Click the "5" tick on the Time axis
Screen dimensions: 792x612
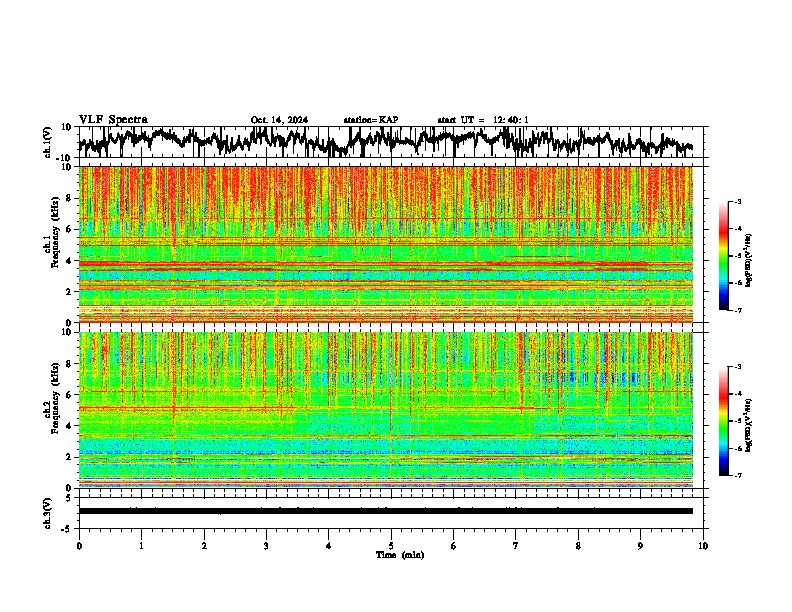[391, 546]
